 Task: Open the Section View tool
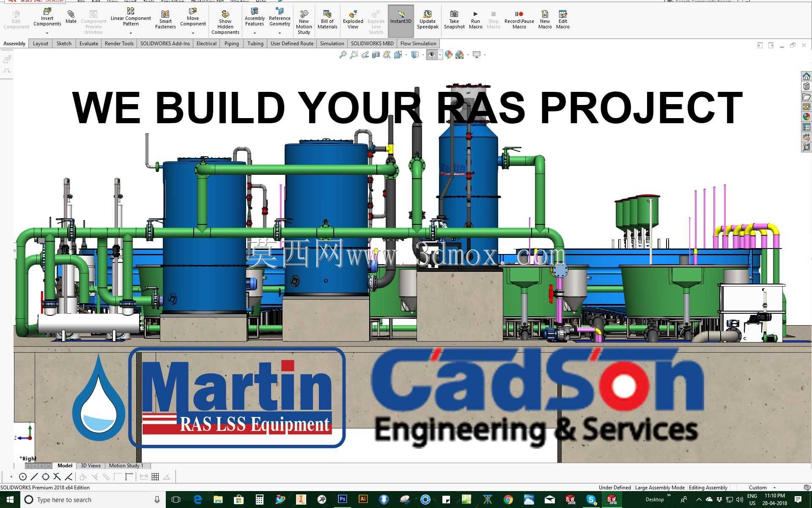click(x=376, y=55)
